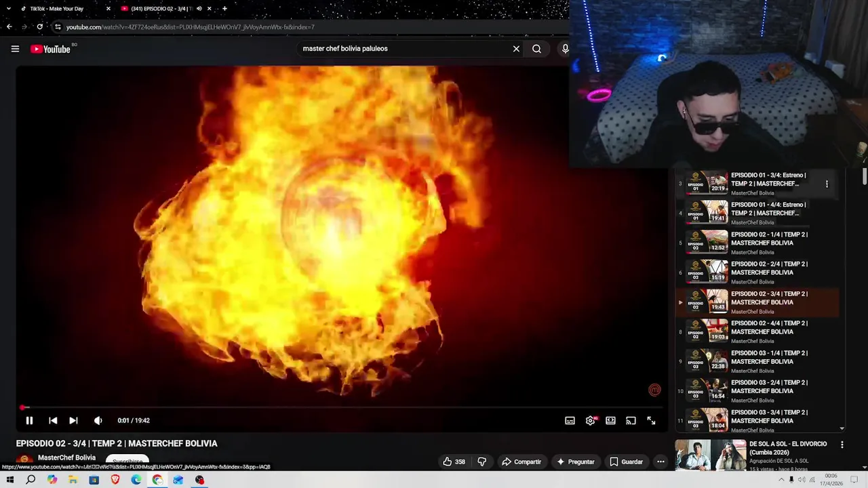Reload the current page

(x=40, y=27)
